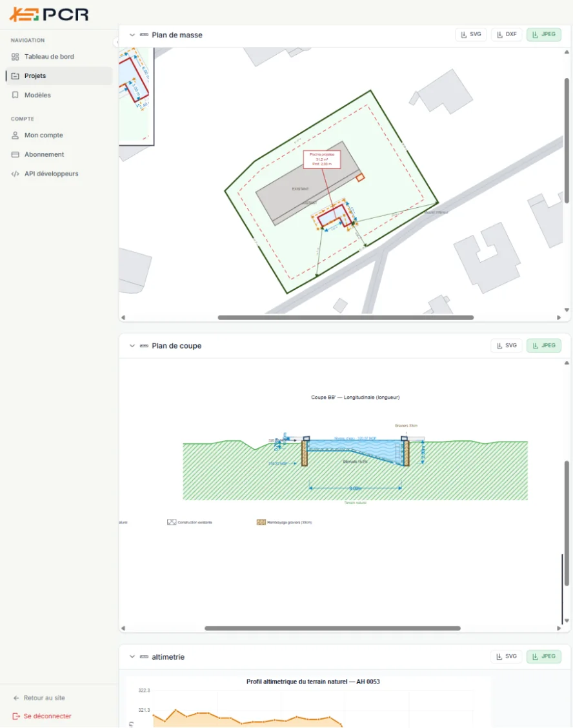
Task: Click Plan de masse horizontal scrollbar
Action: pos(345,318)
